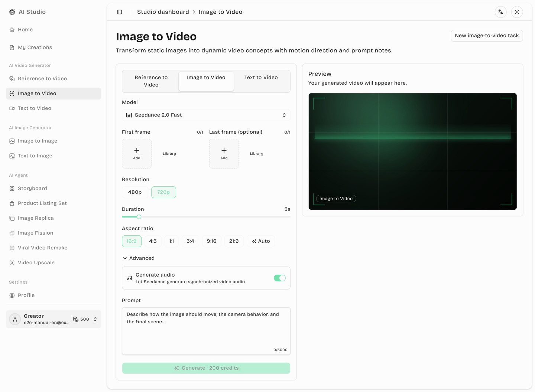Click the Storyboard grid icon
The height and width of the screenshot is (392, 535).
[x=12, y=189]
